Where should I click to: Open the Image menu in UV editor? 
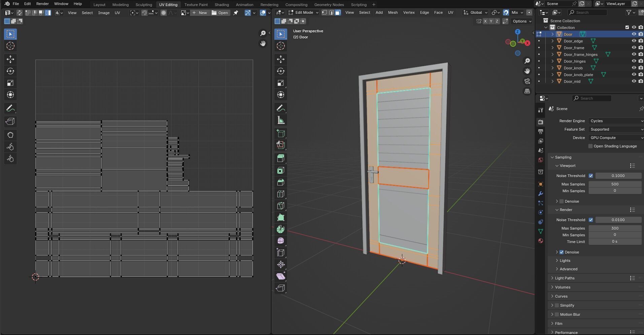click(104, 13)
